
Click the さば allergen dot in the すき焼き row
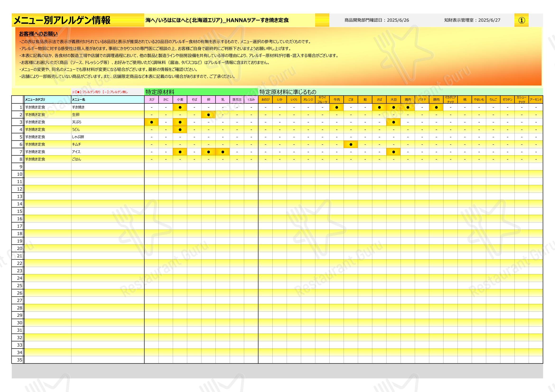click(379, 107)
